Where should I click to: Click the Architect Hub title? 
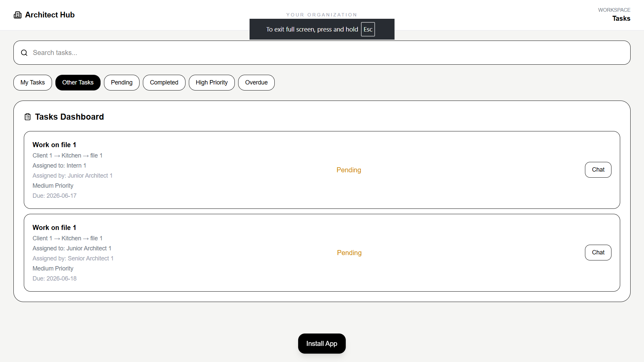click(x=50, y=15)
